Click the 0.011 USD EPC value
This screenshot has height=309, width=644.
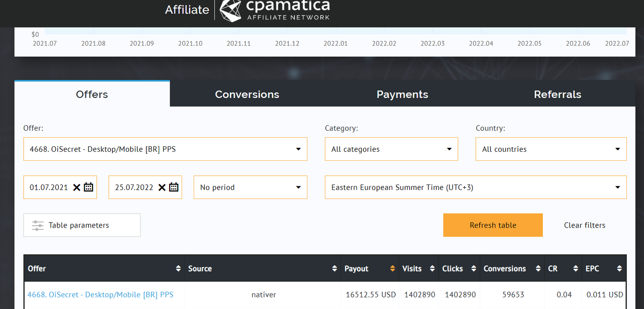pyautogui.click(x=605, y=295)
